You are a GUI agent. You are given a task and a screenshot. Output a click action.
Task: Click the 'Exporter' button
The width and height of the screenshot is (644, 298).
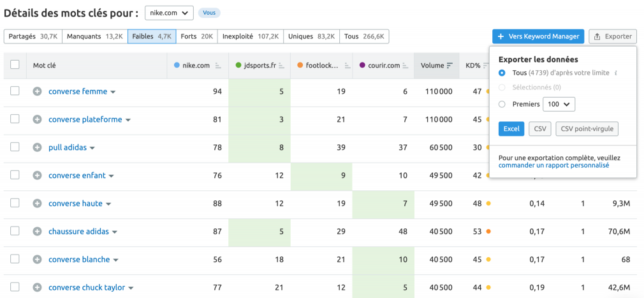point(612,36)
